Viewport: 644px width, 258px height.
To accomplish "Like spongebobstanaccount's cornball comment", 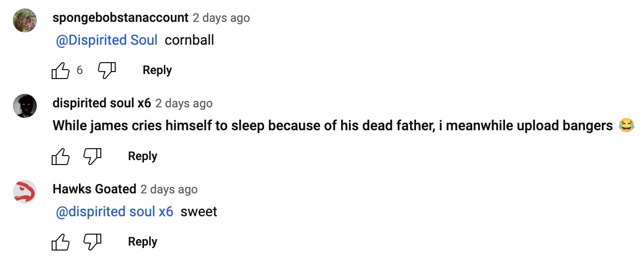I will click(x=61, y=71).
